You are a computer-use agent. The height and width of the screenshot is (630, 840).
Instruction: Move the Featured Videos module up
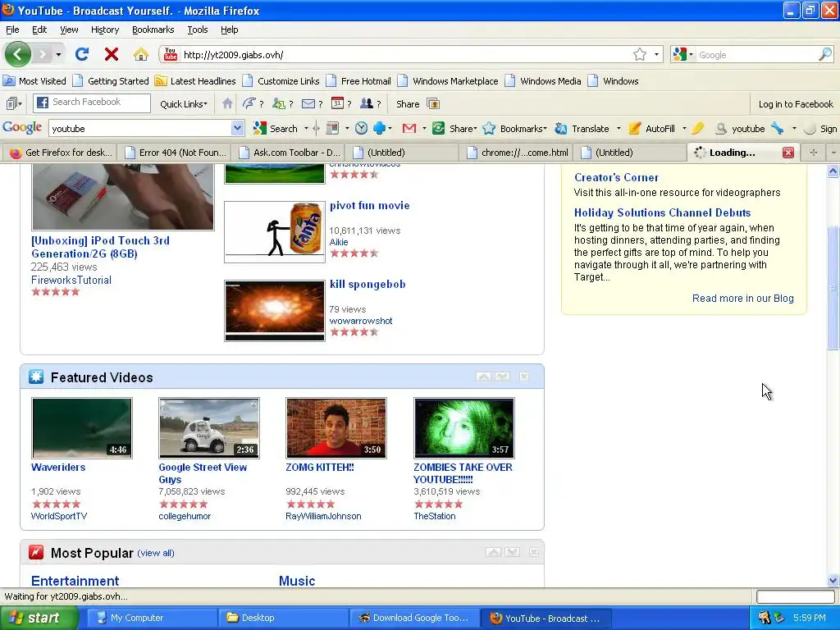483,377
